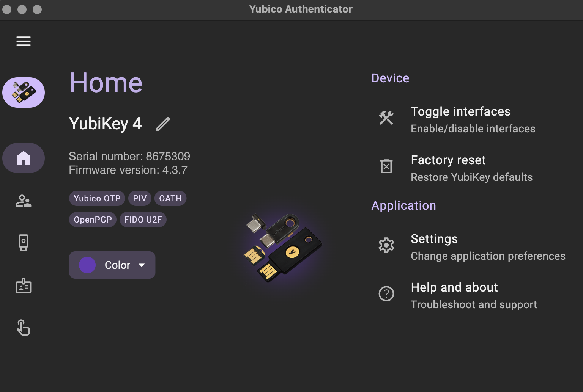The height and width of the screenshot is (392, 583).
Task: Open the Accounts section icon
Action: (x=24, y=201)
